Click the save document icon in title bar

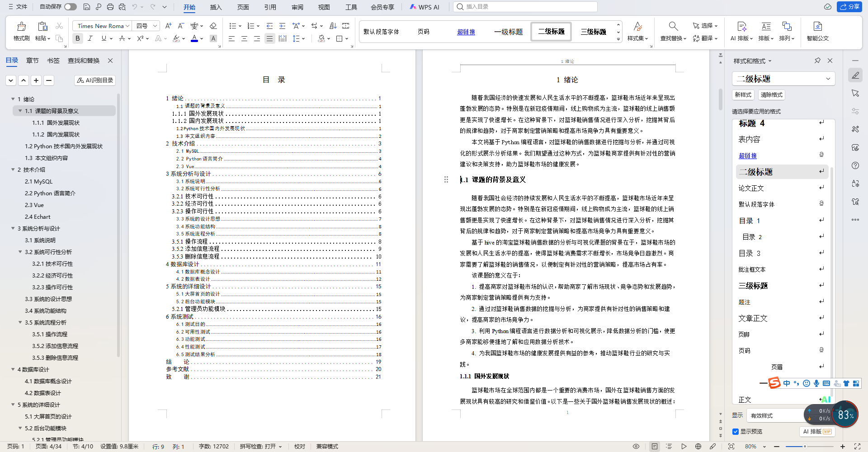pyautogui.click(x=87, y=7)
